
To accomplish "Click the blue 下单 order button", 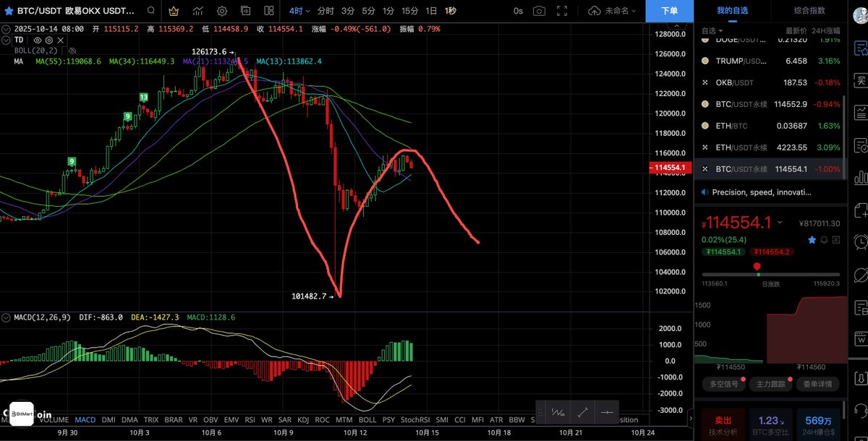I will click(671, 11).
